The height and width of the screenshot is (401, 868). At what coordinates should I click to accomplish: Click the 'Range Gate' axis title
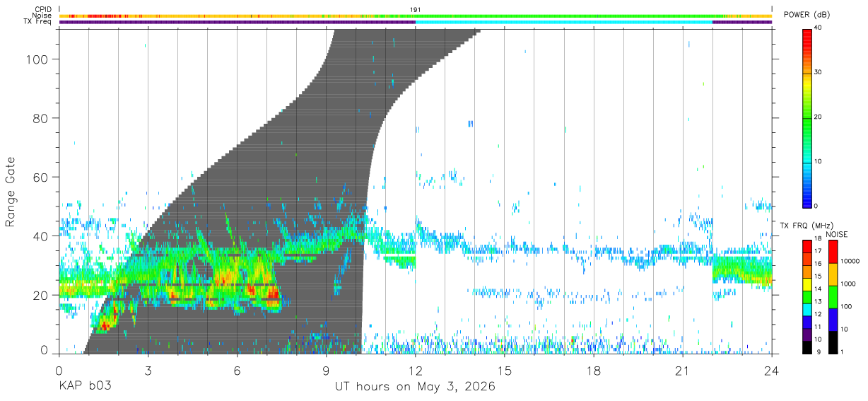point(11,192)
